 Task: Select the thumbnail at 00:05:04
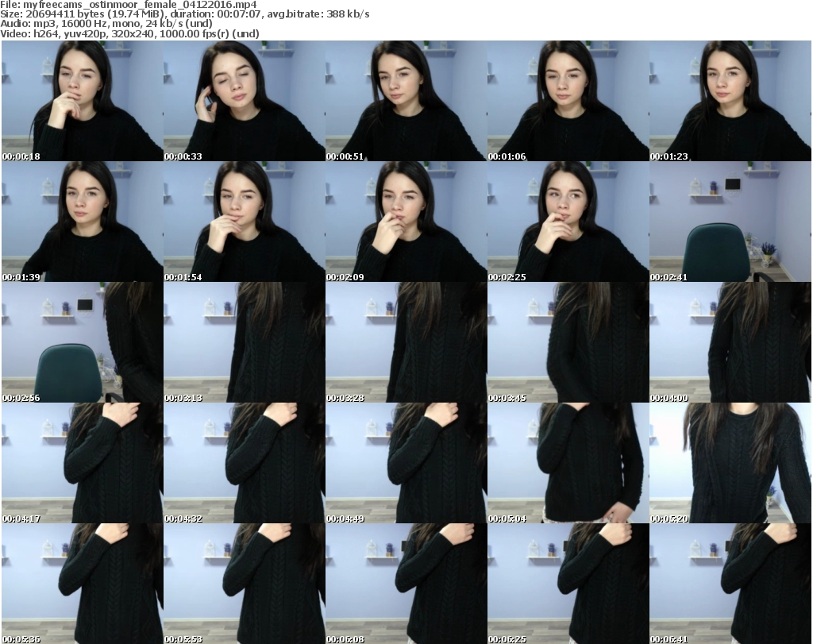point(568,463)
